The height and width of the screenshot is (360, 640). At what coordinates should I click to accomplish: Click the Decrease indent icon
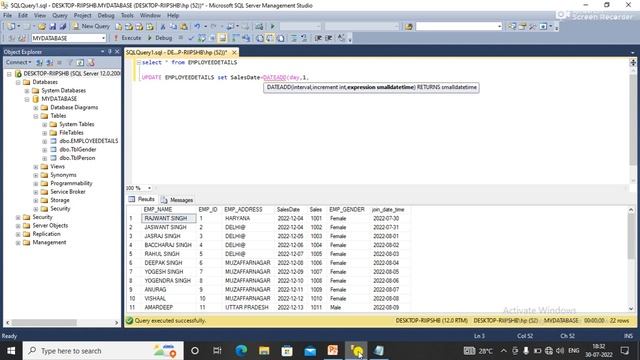[318, 38]
